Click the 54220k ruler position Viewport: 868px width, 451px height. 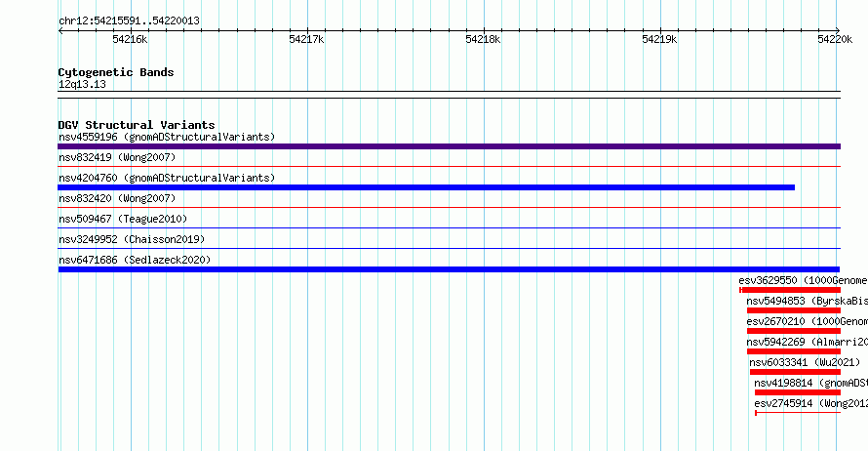click(x=835, y=39)
